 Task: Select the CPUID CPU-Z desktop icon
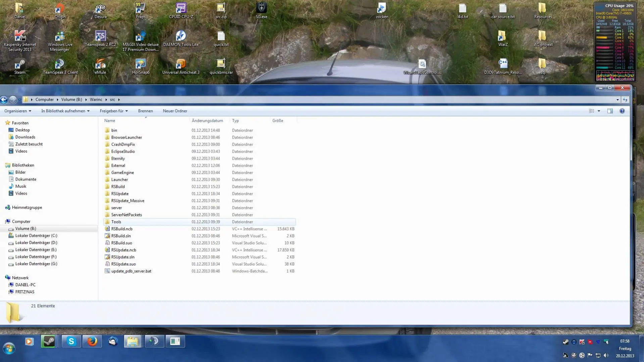click(x=181, y=11)
